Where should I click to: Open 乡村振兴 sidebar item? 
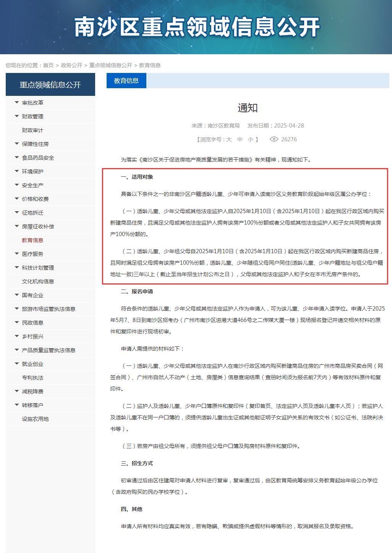click(x=32, y=336)
